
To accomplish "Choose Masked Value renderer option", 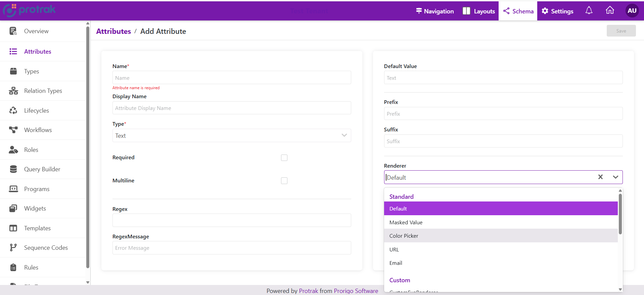I will point(406,222).
